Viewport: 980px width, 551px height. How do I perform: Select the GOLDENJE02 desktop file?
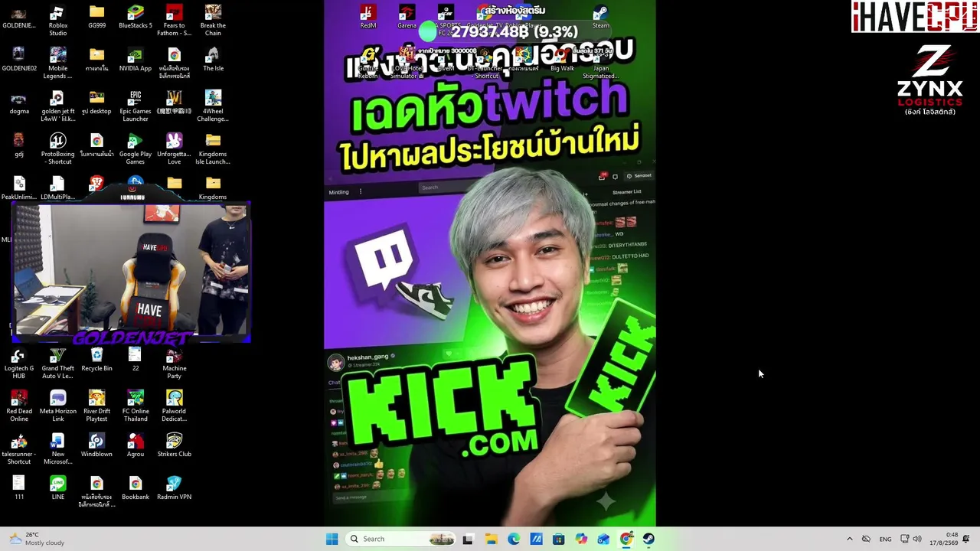coord(19,60)
